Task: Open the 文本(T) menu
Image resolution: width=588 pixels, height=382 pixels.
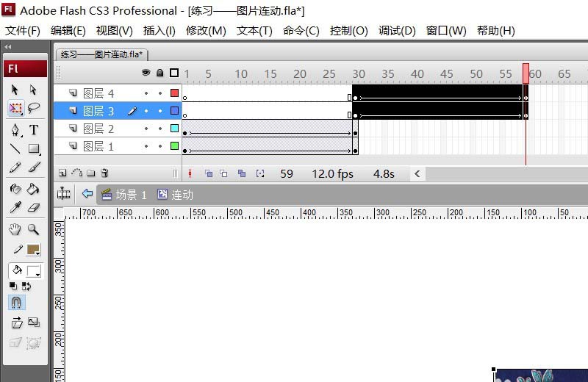Action: coord(254,31)
